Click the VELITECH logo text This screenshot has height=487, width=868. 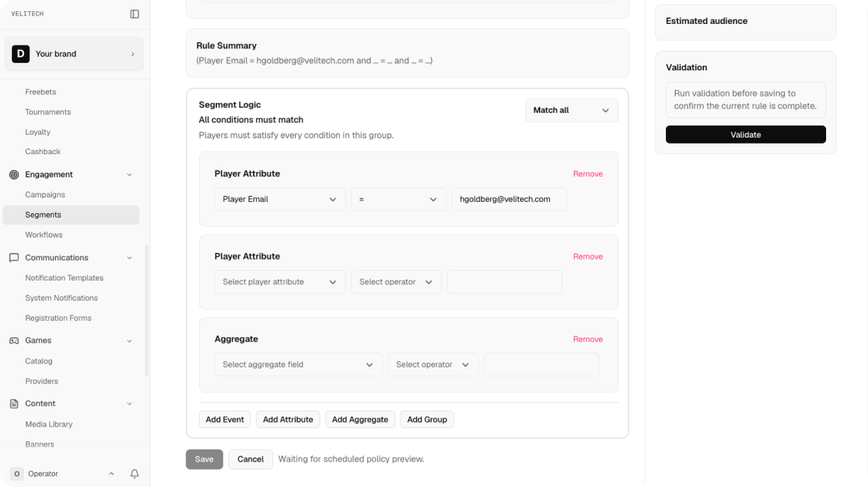(27, 13)
